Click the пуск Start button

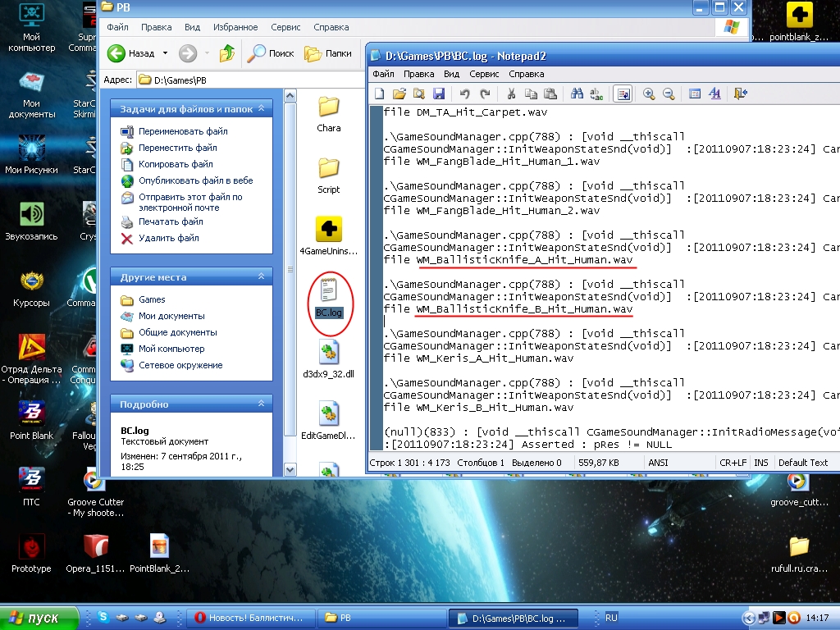pyautogui.click(x=39, y=618)
